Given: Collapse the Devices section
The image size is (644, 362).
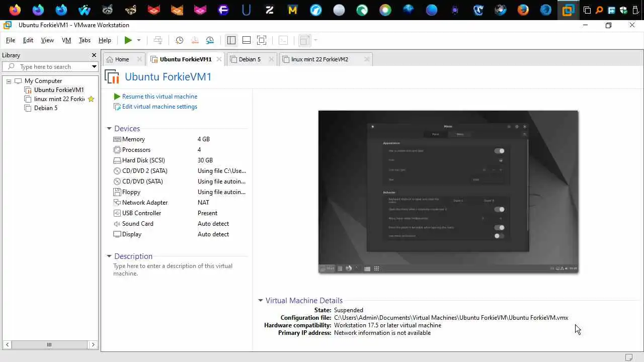Looking at the screenshot, I should point(109,129).
